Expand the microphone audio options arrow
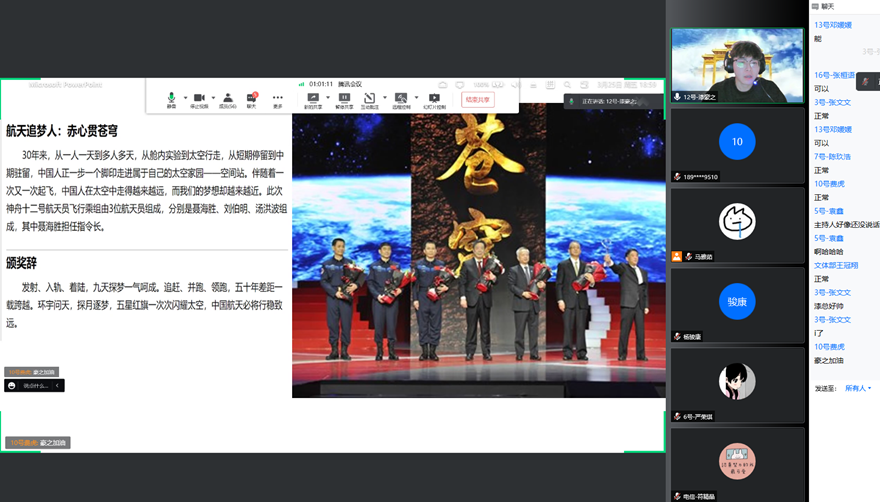Viewport: 880px width, 502px height. click(x=185, y=98)
